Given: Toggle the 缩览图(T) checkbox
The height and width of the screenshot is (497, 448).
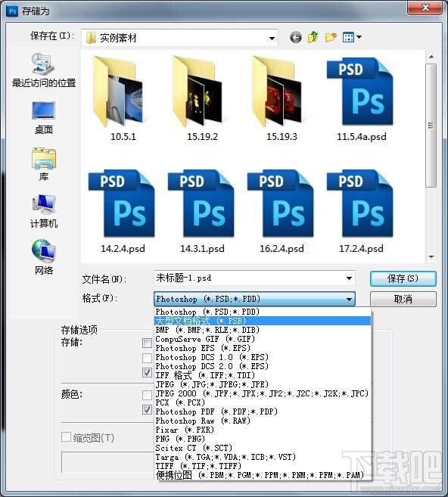Looking at the screenshot, I should click(x=66, y=436).
